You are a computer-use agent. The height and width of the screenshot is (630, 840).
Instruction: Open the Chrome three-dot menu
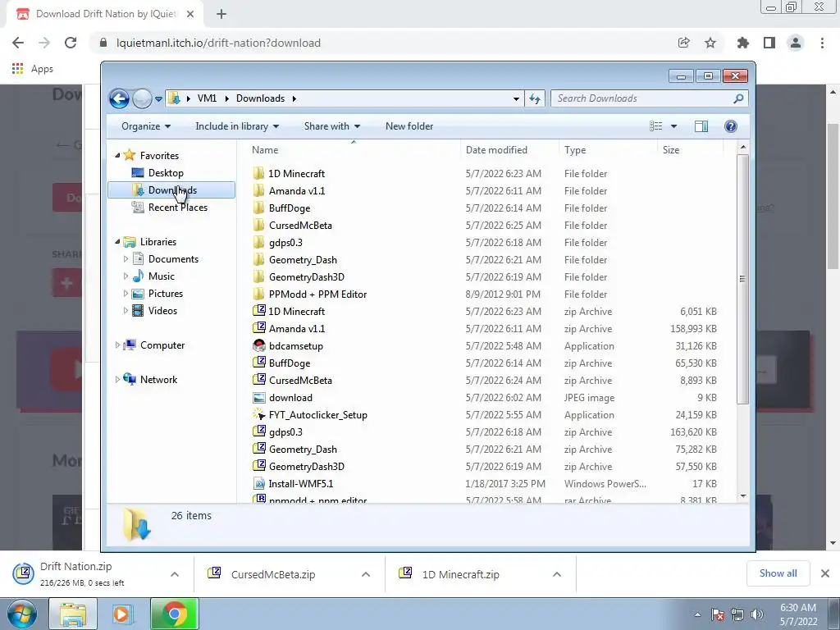[822, 43]
